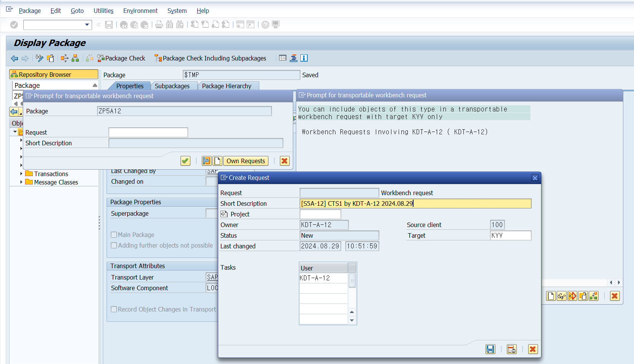Click the Create New Session icon

coord(240,25)
